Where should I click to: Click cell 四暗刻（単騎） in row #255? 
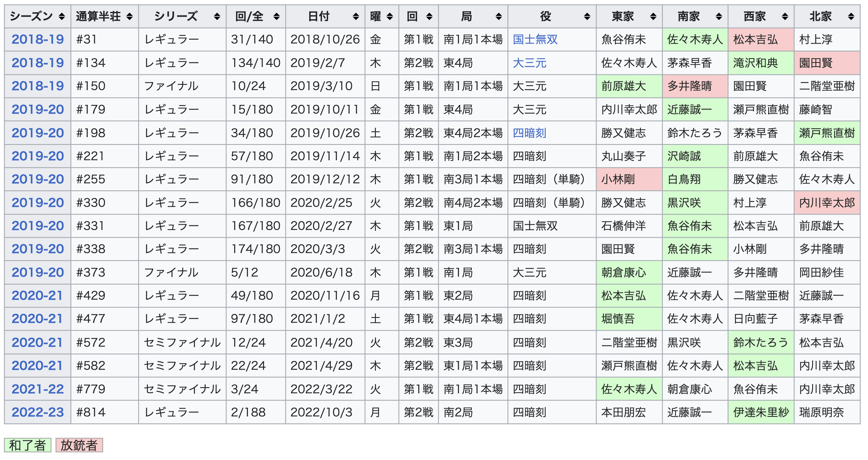tap(552, 179)
